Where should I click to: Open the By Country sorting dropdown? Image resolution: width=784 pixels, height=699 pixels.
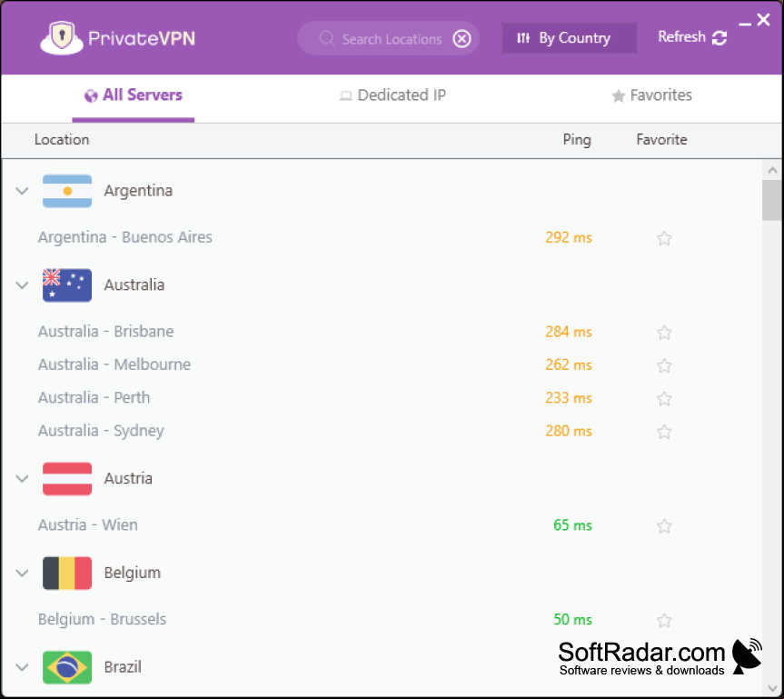pos(569,38)
